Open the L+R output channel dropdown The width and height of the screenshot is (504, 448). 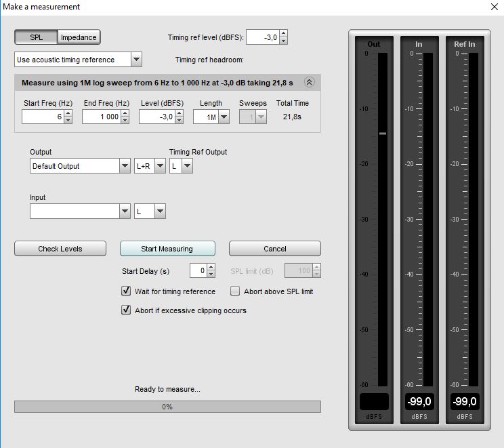point(160,166)
